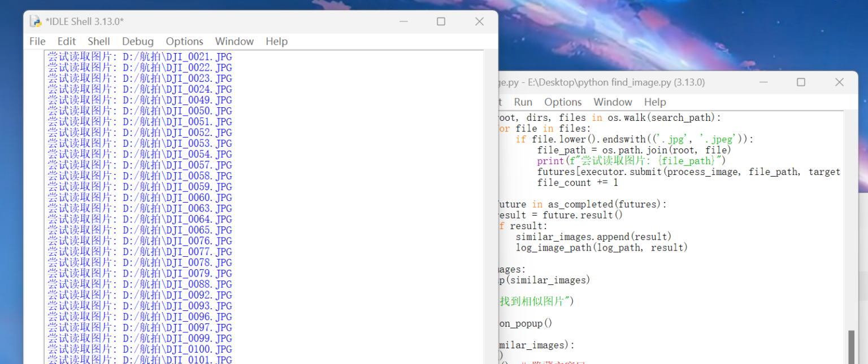Image resolution: width=868 pixels, height=364 pixels.
Task: Open the Debug menu
Action: click(x=138, y=41)
